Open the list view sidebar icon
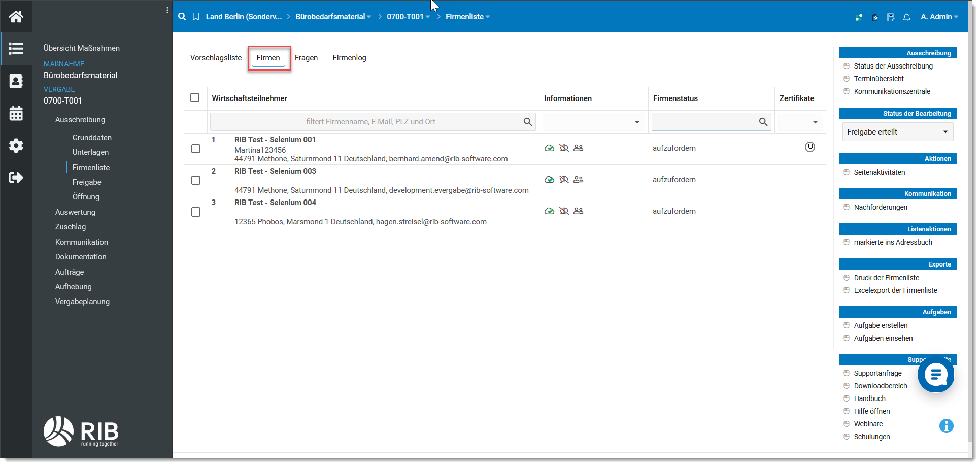Screen dimensions: 980x466 click(16, 49)
